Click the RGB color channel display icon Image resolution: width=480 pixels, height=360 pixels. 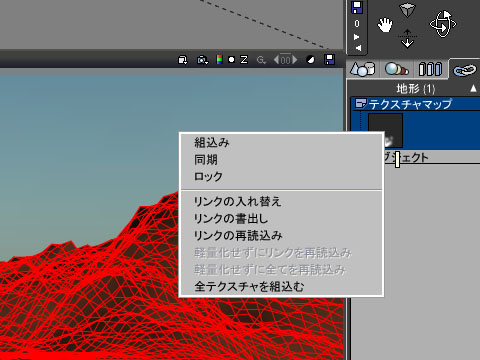tap(219, 60)
